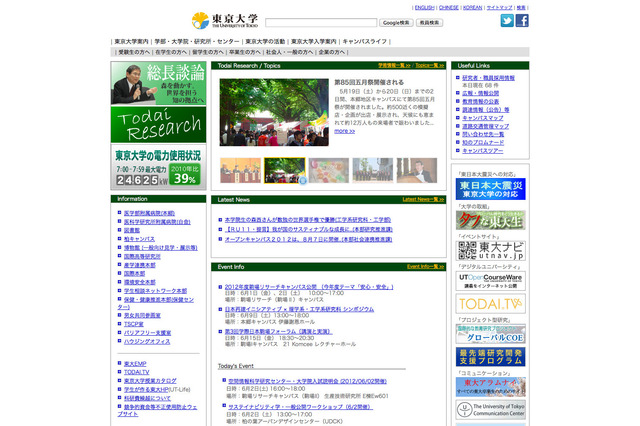Open the 図書館 link under Information
The image size is (640, 426).
click(132, 231)
